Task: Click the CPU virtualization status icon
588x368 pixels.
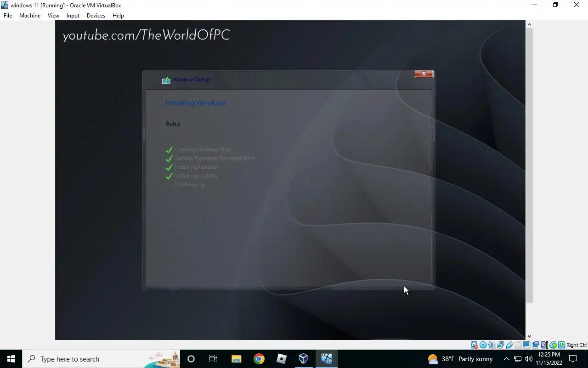Action: 544,345
